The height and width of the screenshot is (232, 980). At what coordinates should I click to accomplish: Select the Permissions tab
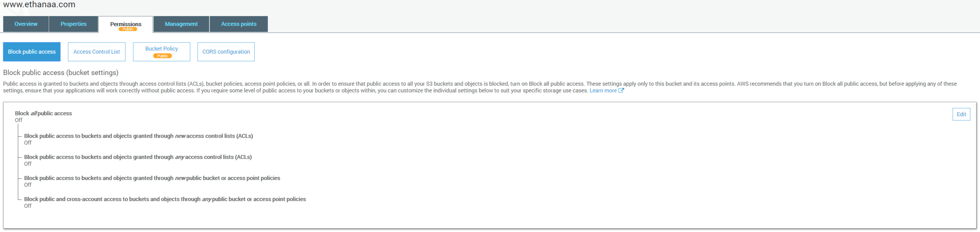click(x=126, y=24)
